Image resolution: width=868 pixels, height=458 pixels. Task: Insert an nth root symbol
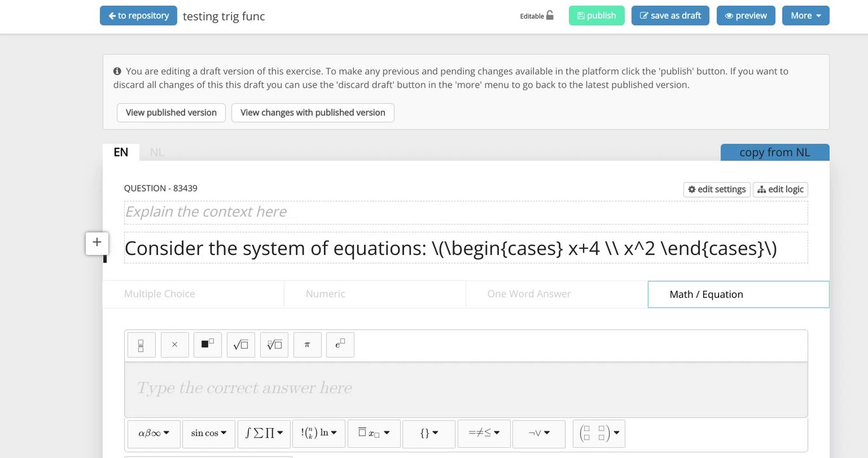coord(274,345)
